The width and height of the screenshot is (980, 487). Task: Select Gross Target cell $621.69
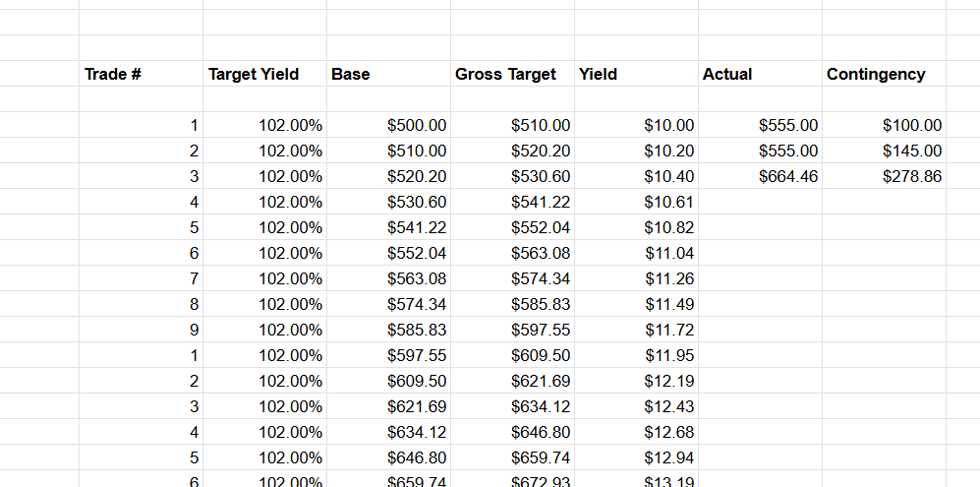point(512,381)
